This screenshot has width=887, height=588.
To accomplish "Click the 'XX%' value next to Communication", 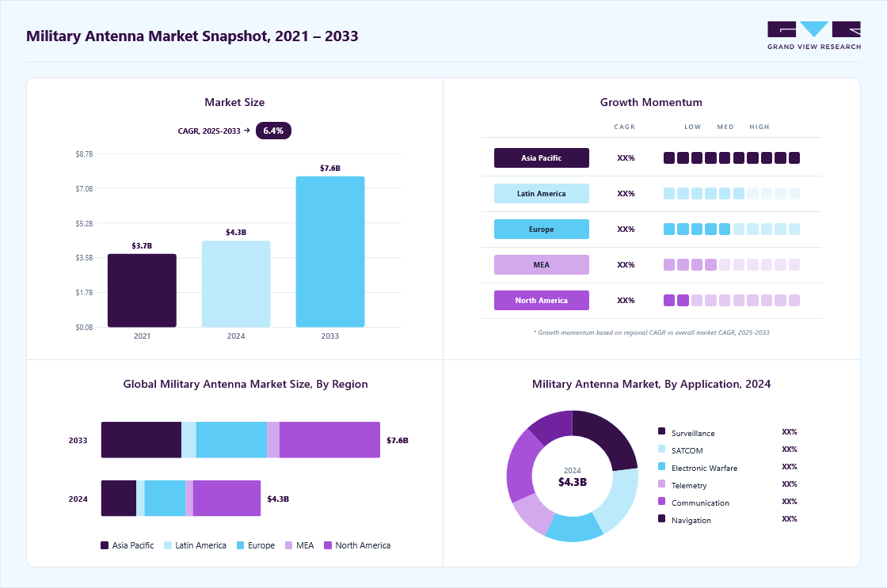I will (x=789, y=502).
